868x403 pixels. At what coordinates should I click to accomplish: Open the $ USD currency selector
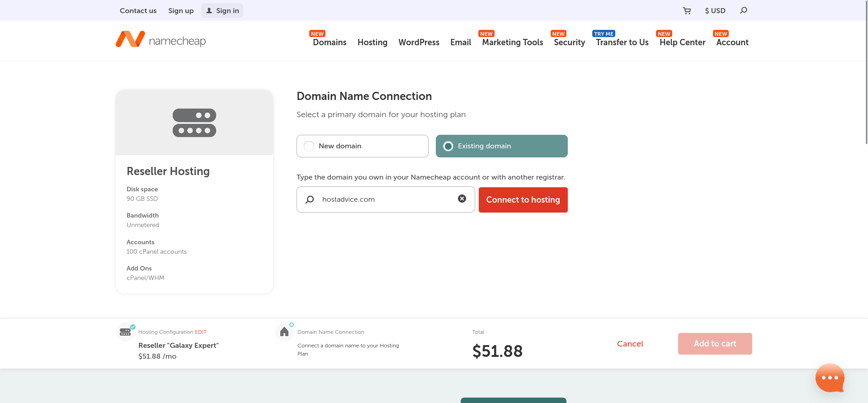[x=715, y=10]
